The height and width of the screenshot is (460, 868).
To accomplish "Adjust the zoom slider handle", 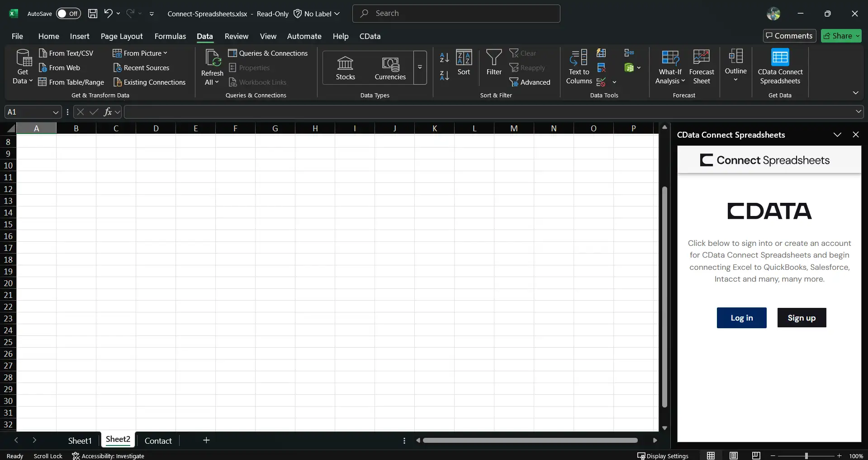I will pos(806,456).
